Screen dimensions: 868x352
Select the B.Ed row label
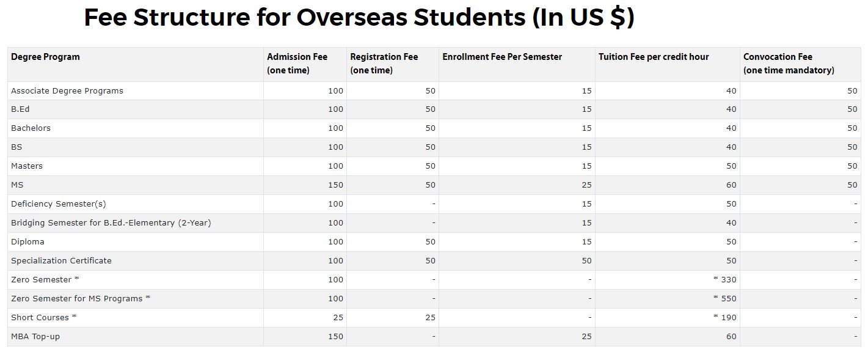(20, 109)
